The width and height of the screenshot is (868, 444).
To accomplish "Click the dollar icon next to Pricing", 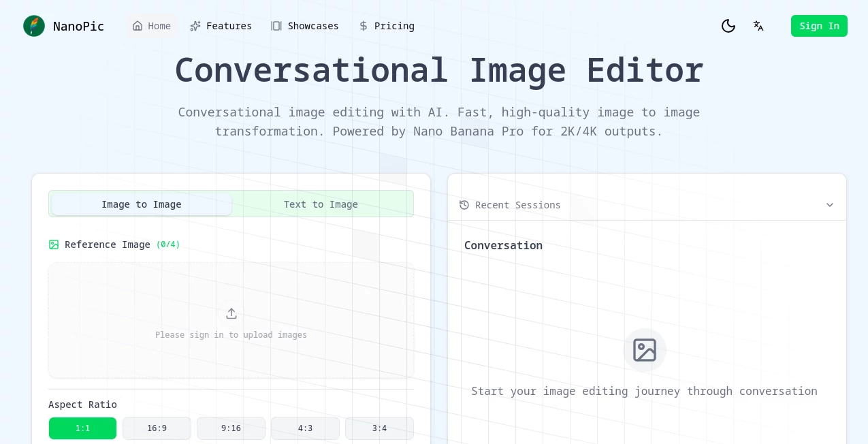I will (x=364, y=26).
